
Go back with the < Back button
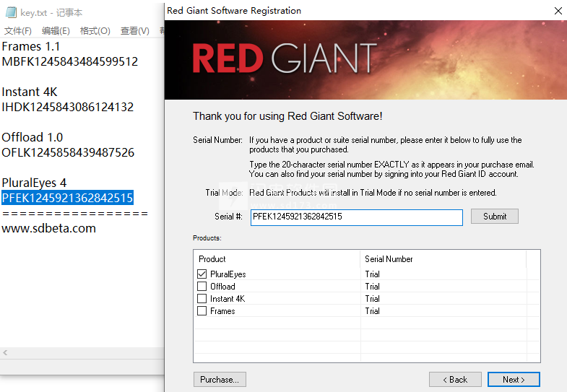[455, 380]
